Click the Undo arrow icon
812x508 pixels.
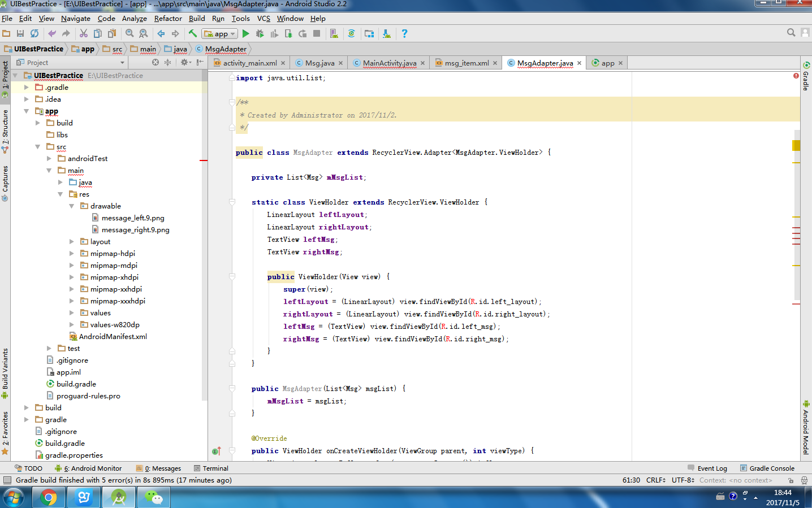pyautogui.click(x=52, y=33)
